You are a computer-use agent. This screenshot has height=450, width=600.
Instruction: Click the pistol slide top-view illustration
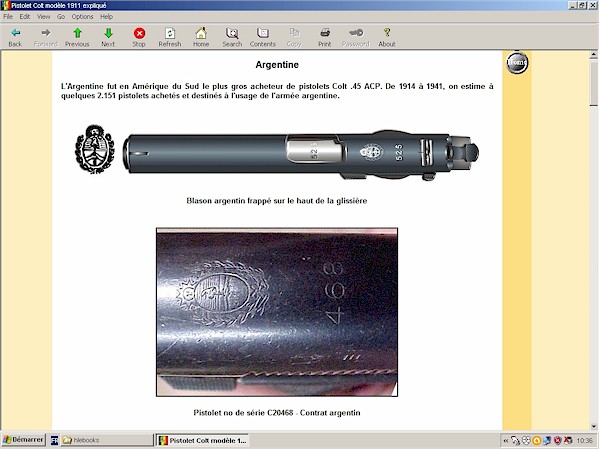click(x=301, y=155)
